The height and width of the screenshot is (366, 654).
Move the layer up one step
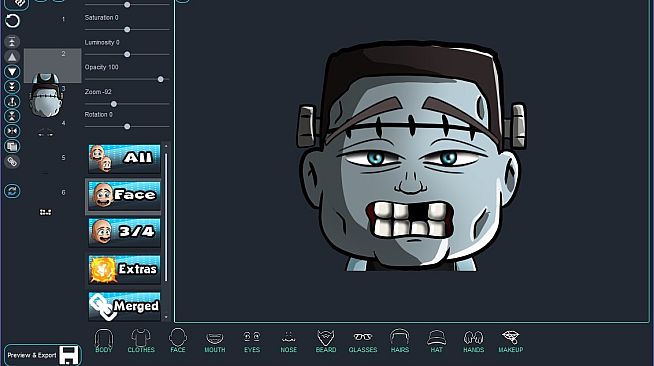click(12, 57)
